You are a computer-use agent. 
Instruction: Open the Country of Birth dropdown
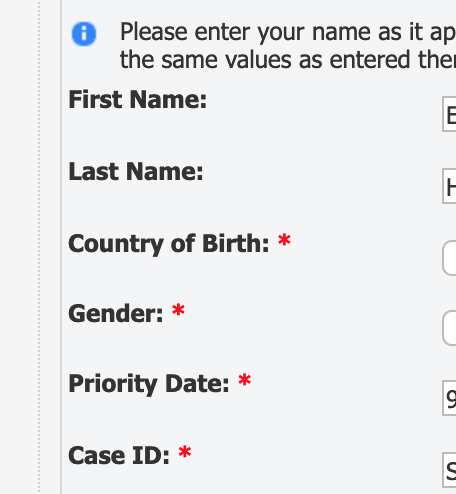(x=449, y=258)
